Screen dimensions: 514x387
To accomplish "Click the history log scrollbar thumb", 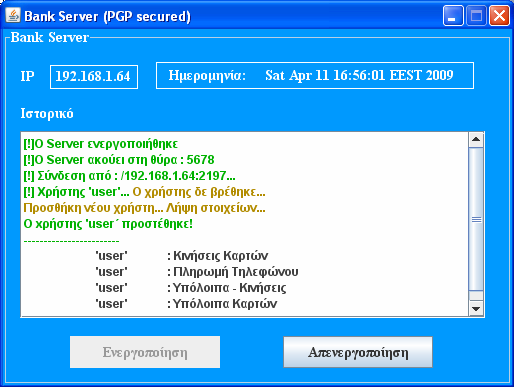I will 476,219.
